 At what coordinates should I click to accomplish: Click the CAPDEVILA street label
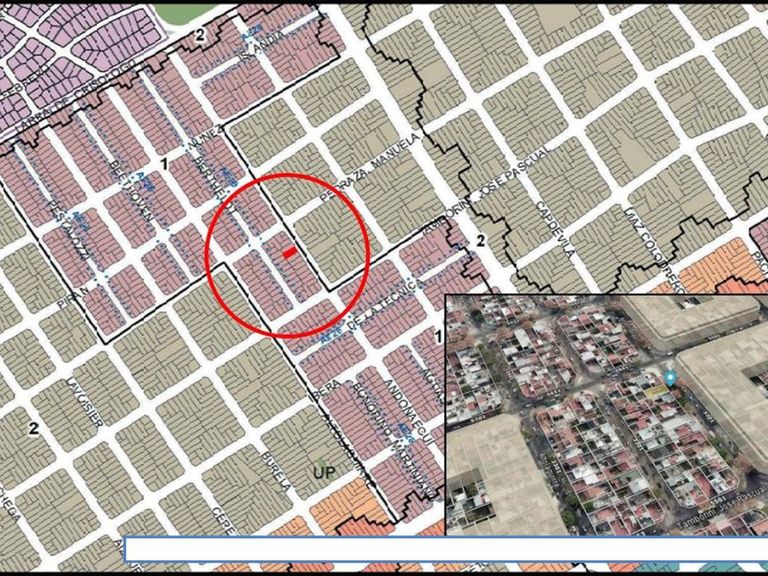[x=554, y=230]
